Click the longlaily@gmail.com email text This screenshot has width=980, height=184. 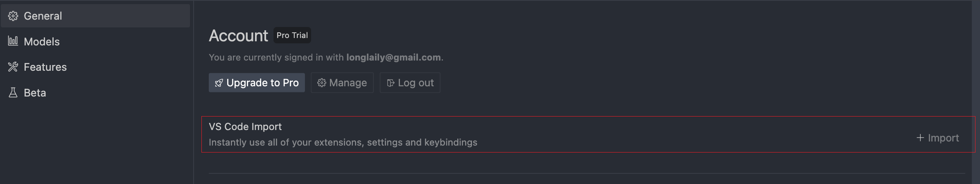394,57
